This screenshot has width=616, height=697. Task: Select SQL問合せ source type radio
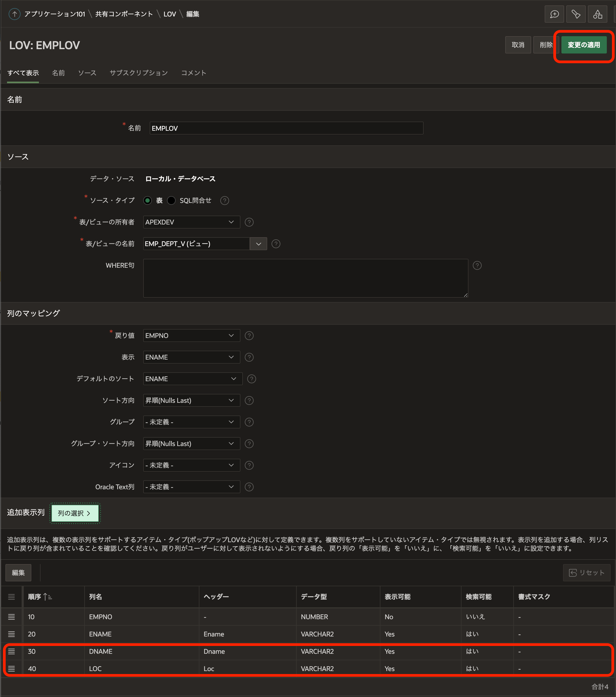point(171,200)
